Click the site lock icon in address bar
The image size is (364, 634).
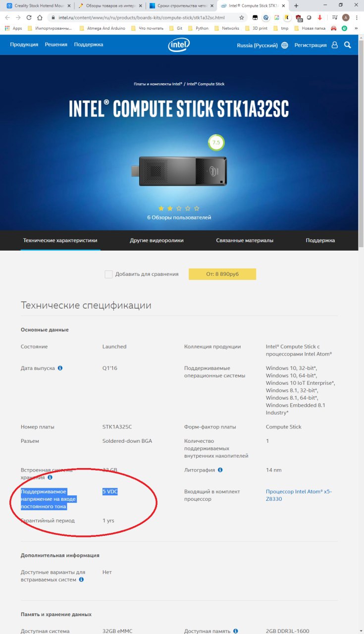click(x=53, y=17)
